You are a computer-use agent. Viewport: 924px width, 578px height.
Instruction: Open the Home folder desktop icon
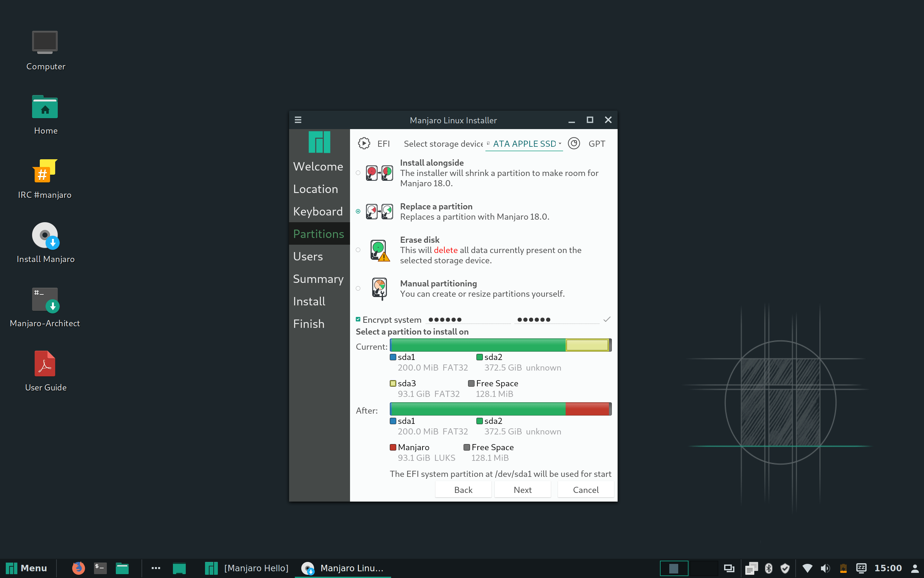point(45,107)
